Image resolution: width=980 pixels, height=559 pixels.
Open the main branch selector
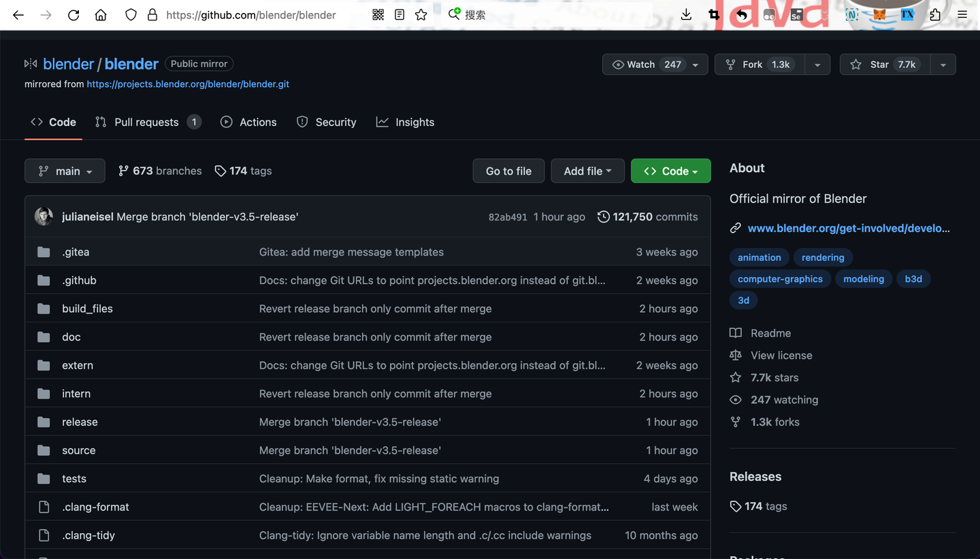[65, 171]
